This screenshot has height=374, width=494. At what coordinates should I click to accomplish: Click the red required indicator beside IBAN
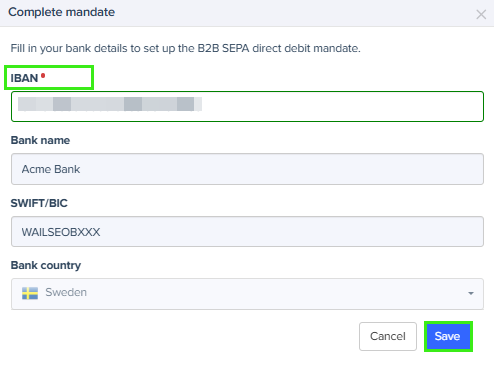43,76
